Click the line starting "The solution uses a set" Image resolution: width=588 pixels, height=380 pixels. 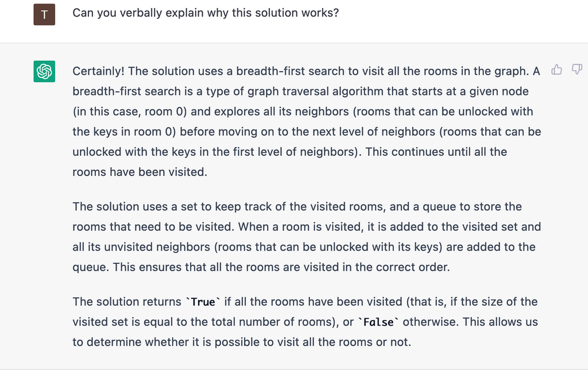297,206
